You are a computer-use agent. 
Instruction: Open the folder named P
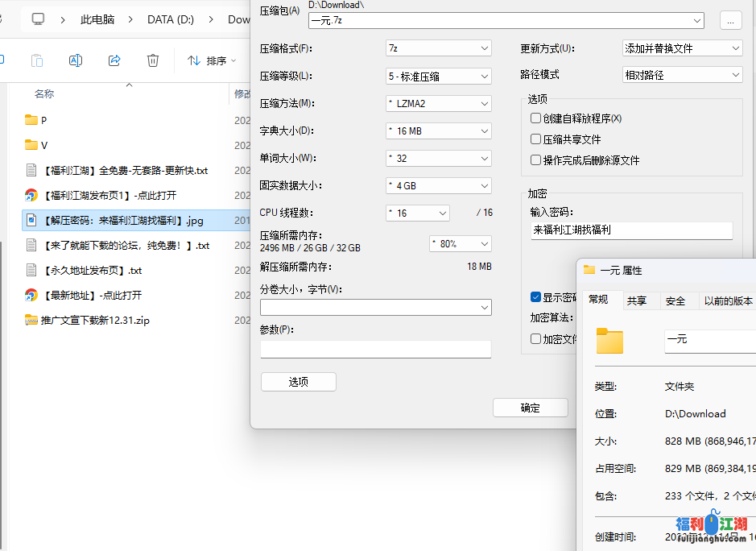[36, 119]
